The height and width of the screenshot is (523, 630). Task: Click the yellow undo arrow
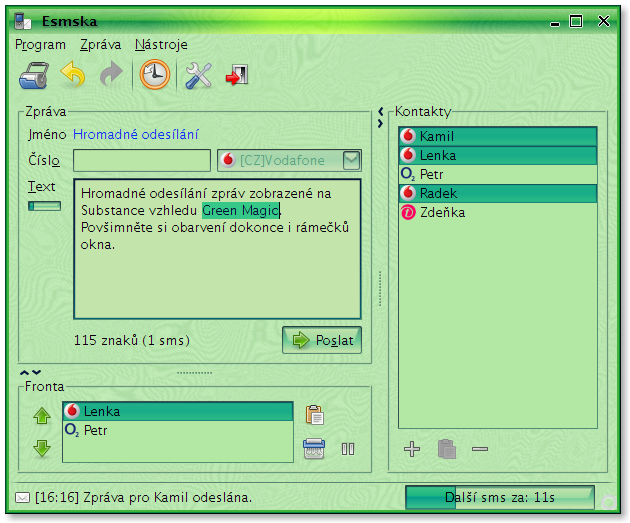click(73, 74)
